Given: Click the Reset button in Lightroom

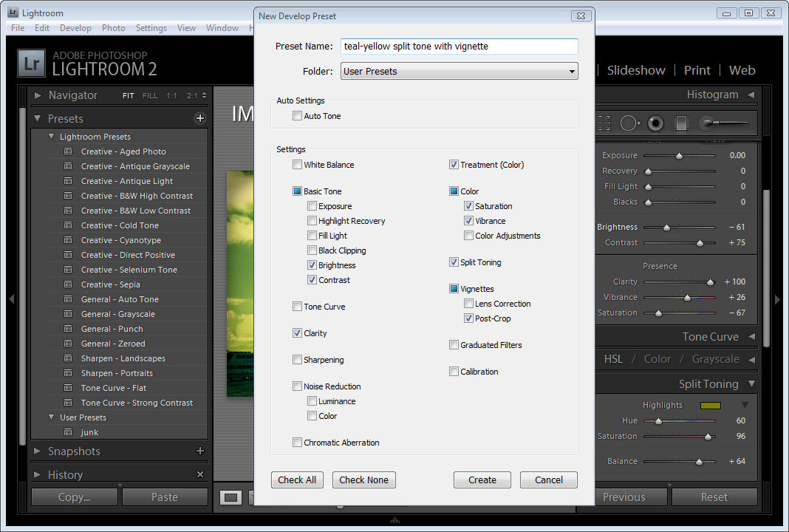Looking at the screenshot, I should click(x=714, y=497).
